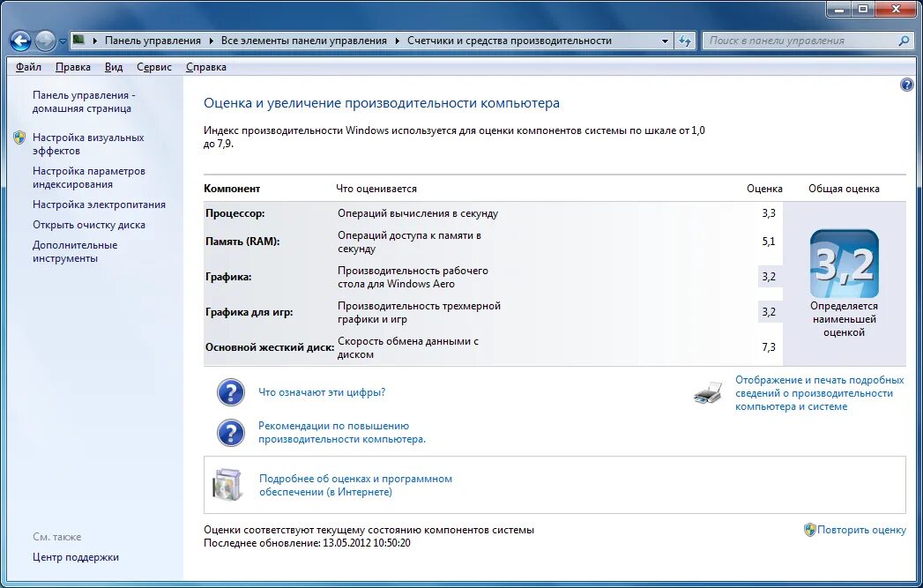
Task: Open Отображение и печать подробных сведений link
Action: pos(819,393)
